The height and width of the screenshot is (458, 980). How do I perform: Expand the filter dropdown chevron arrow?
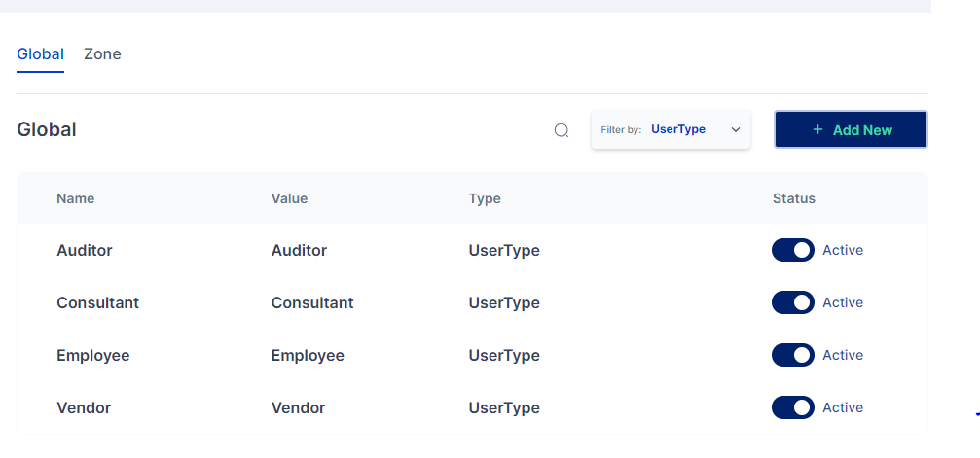pos(736,130)
